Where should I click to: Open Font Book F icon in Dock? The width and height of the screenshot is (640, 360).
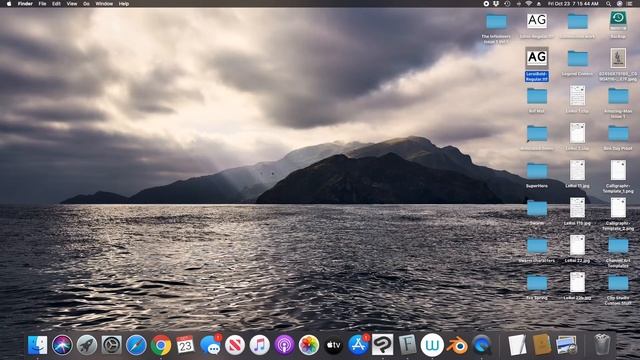pyautogui.click(x=407, y=345)
